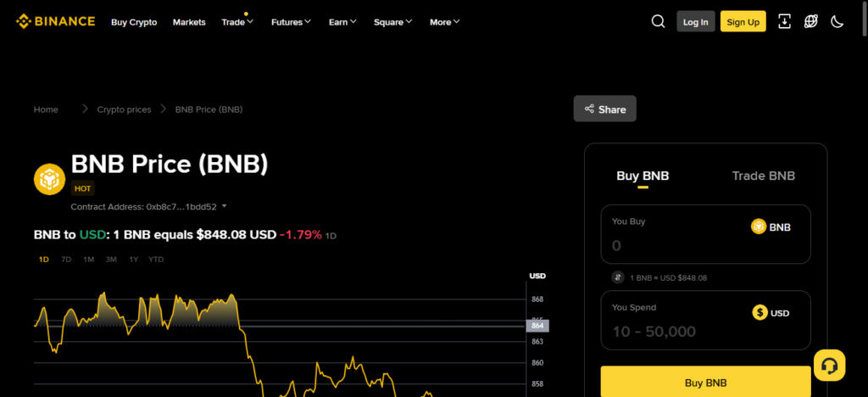
Task: Click the BNB Price (BNB) breadcrumb
Action: point(209,109)
